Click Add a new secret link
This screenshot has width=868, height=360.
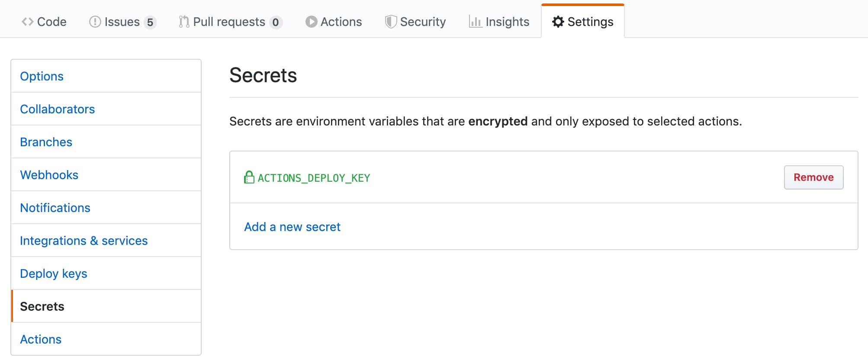[x=292, y=227]
